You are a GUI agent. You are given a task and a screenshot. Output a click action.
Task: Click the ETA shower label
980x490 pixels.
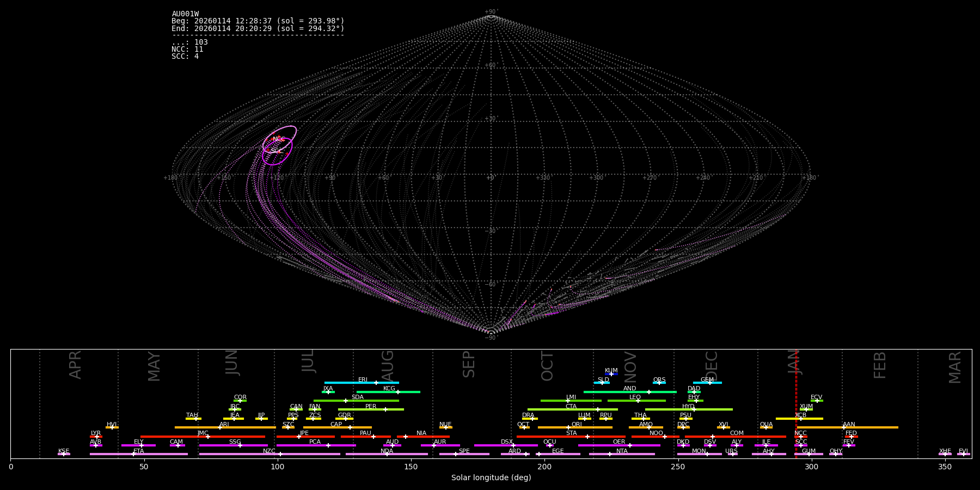pos(139,451)
